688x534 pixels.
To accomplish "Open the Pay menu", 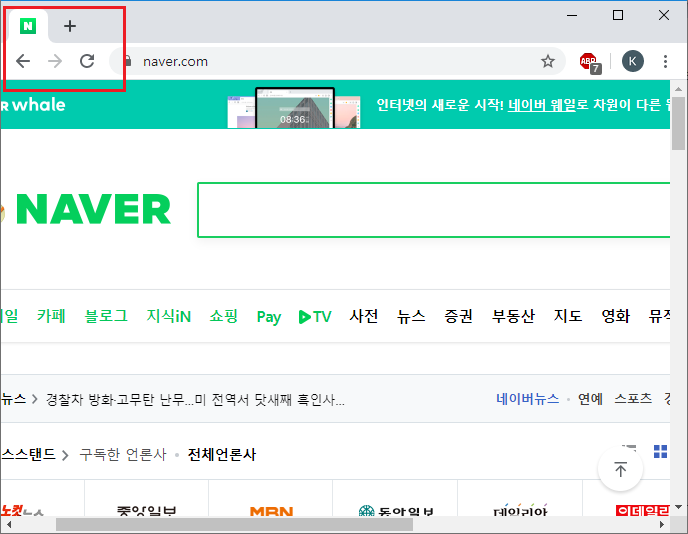I will 269,317.
